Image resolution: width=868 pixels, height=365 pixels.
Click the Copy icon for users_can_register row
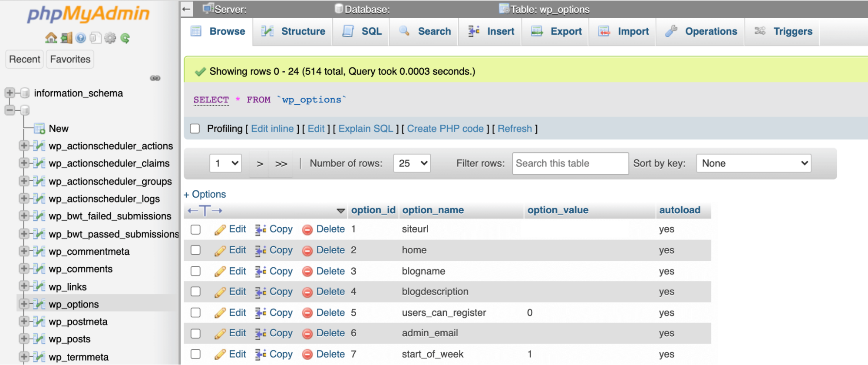[261, 313]
